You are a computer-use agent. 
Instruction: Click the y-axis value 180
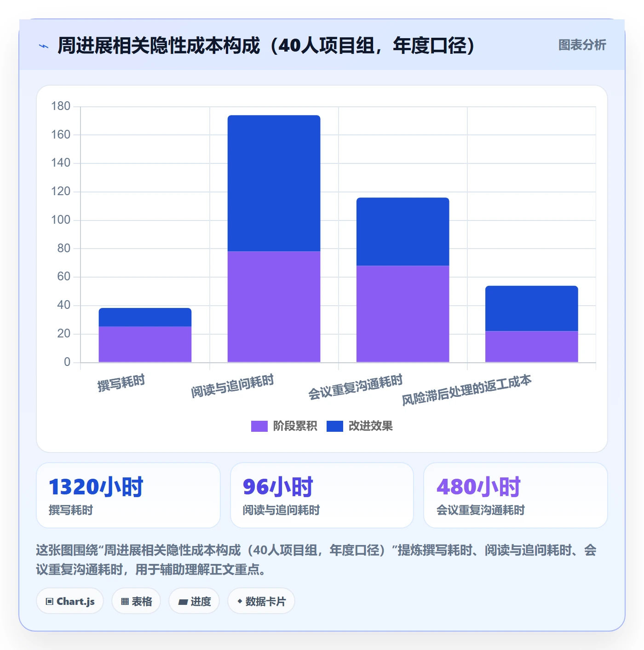(x=61, y=106)
